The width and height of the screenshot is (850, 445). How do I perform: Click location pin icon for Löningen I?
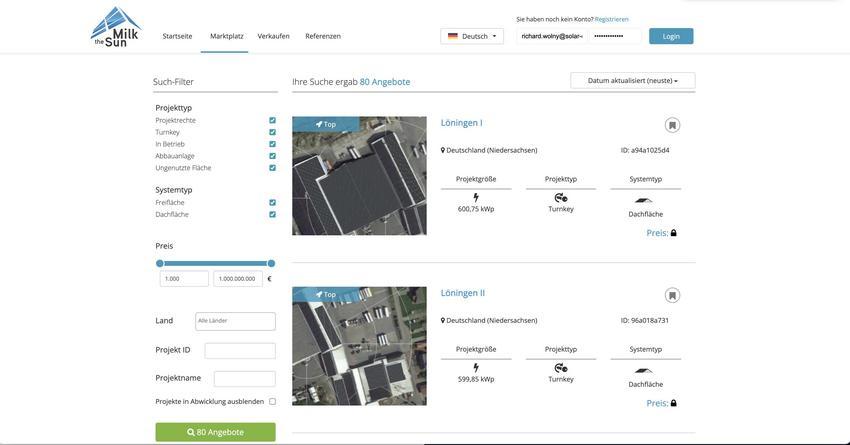coord(443,150)
